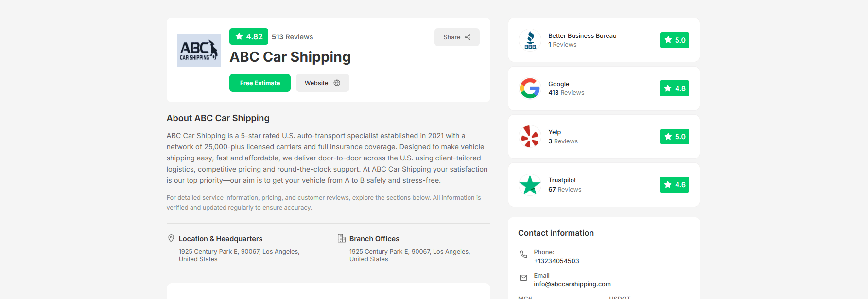The image size is (868, 299).
Task: Click the 513 Reviews text
Action: [292, 37]
